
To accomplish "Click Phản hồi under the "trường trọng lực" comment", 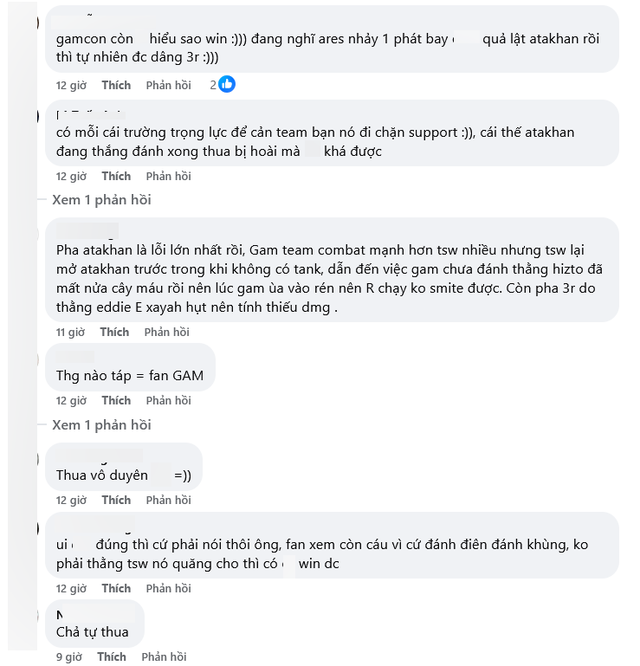I will tap(168, 176).
